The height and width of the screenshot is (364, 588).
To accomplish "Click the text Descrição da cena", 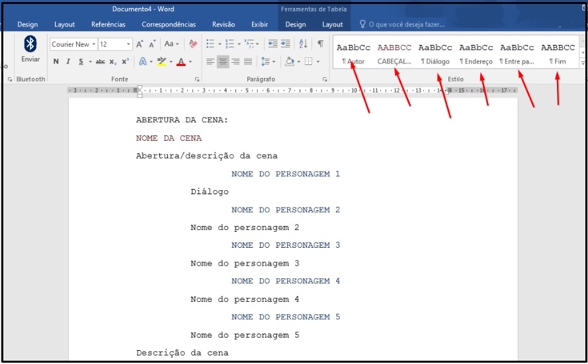I will pyautogui.click(x=182, y=353).
